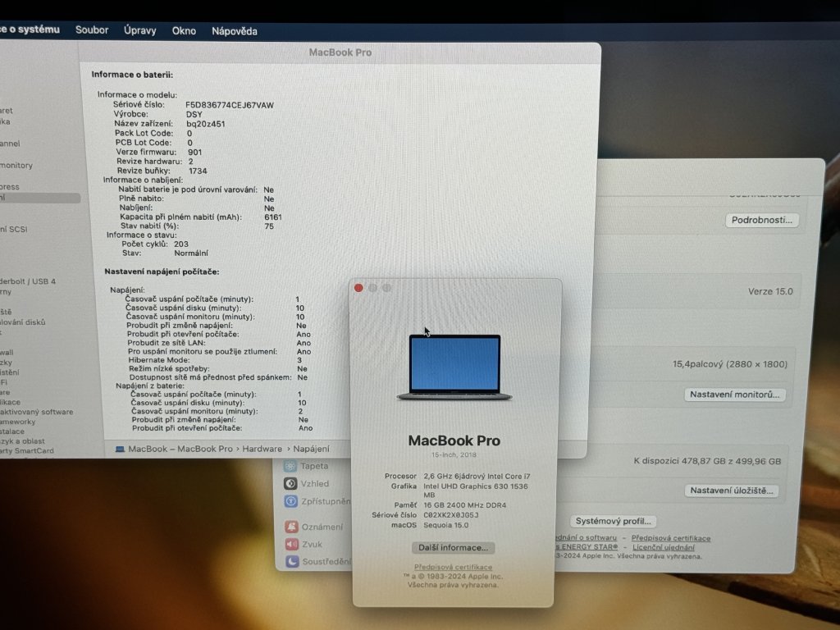This screenshot has width=840, height=630.
Task: Select SmartCard entry in the sidebar
Action: click(x=27, y=450)
